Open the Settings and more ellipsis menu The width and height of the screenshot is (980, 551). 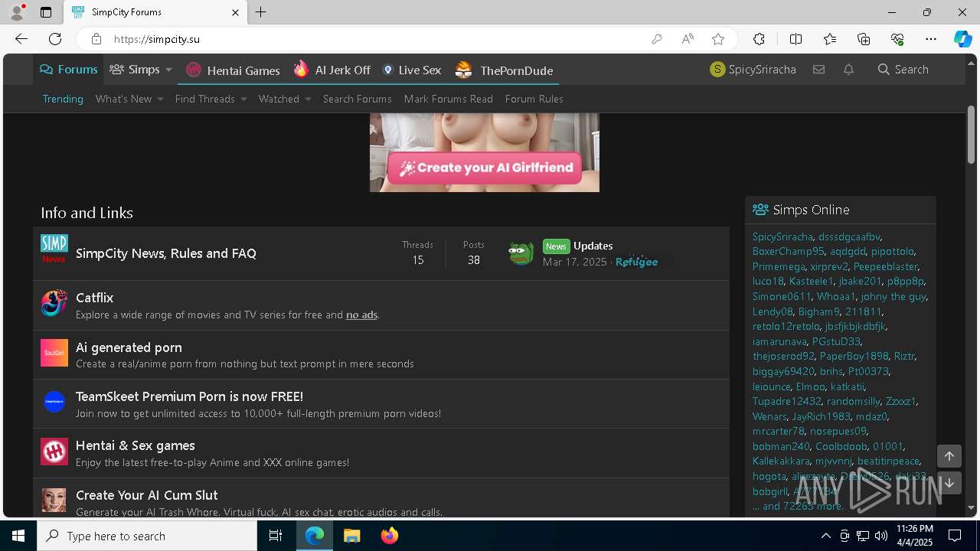point(931,39)
